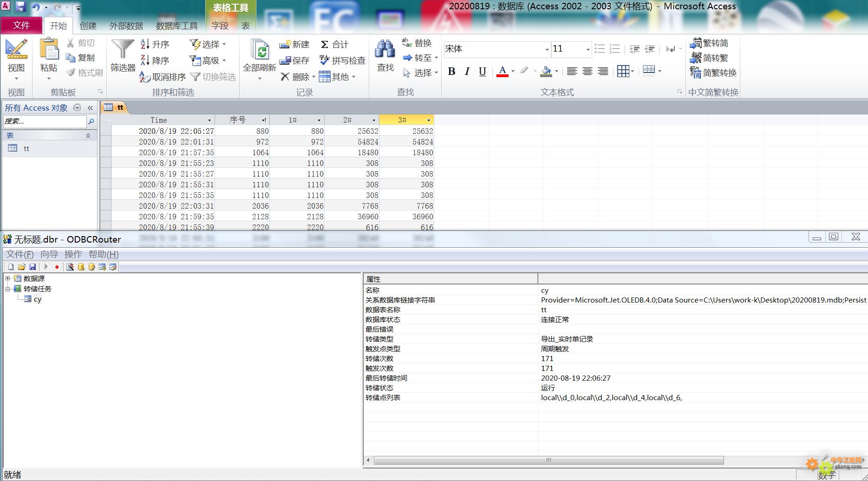Sort ascending with 升序 button
Viewport: 868px width, 481px height.
pyautogui.click(x=155, y=44)
